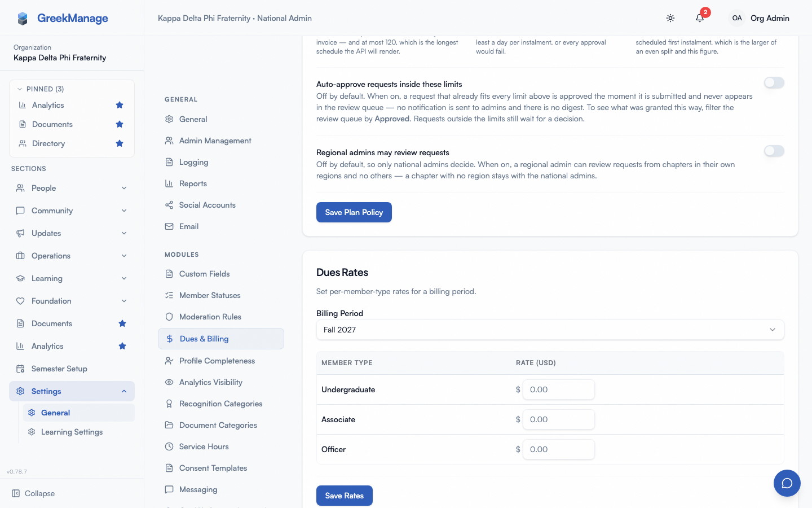Open Custom Fields module settings
The image size is (812, 508).
tap(221, 274)
